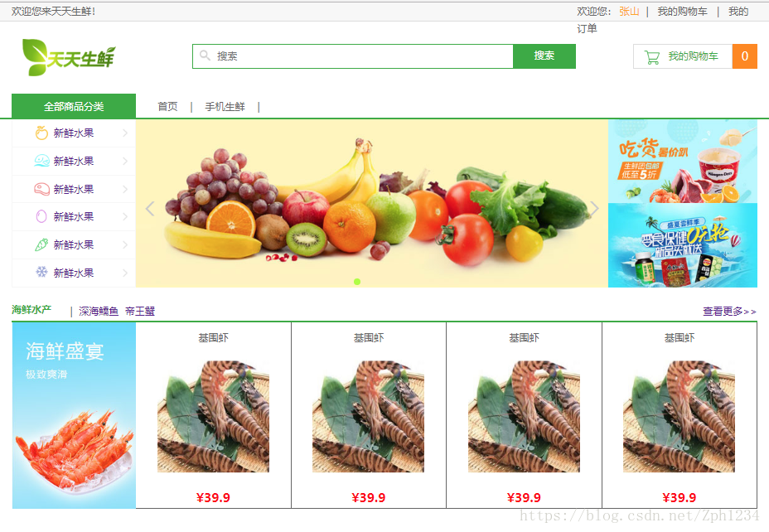Screen dimensions: 769x532
Task: Focus the 搜索 text input field
Action: pyautogui.click(x=353, y=56)
